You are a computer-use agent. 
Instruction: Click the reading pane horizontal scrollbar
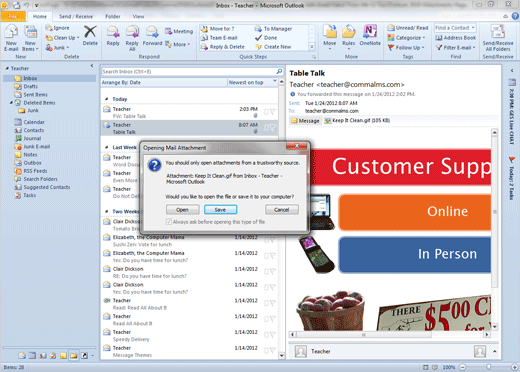389,334
